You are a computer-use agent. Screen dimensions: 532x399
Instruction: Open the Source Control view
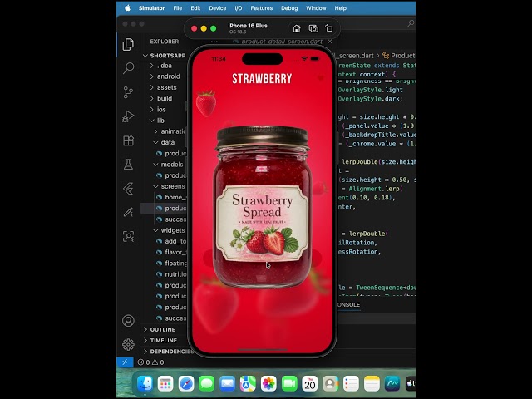click(128, 92)
